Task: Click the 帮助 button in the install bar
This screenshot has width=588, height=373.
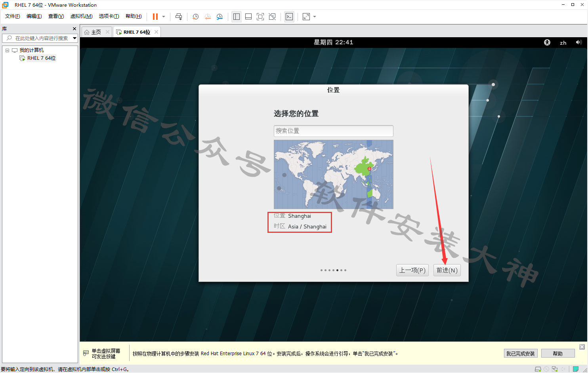Action: tap(558, 354)
